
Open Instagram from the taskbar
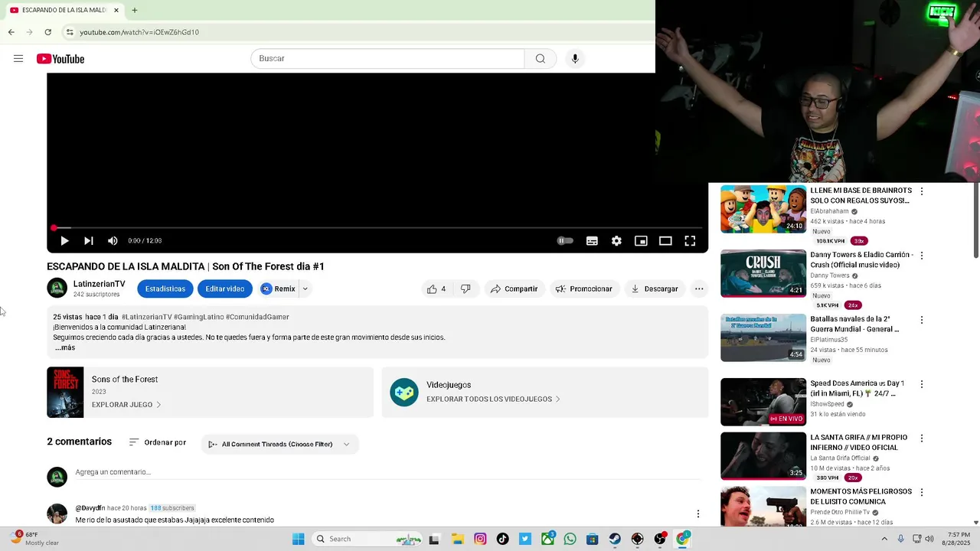pos(480,539)
